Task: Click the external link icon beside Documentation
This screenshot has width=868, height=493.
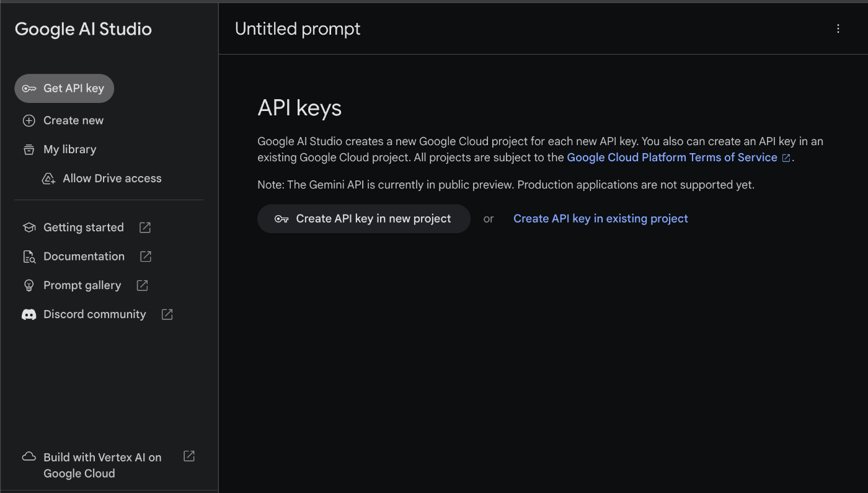Action: tap(146, 257)
